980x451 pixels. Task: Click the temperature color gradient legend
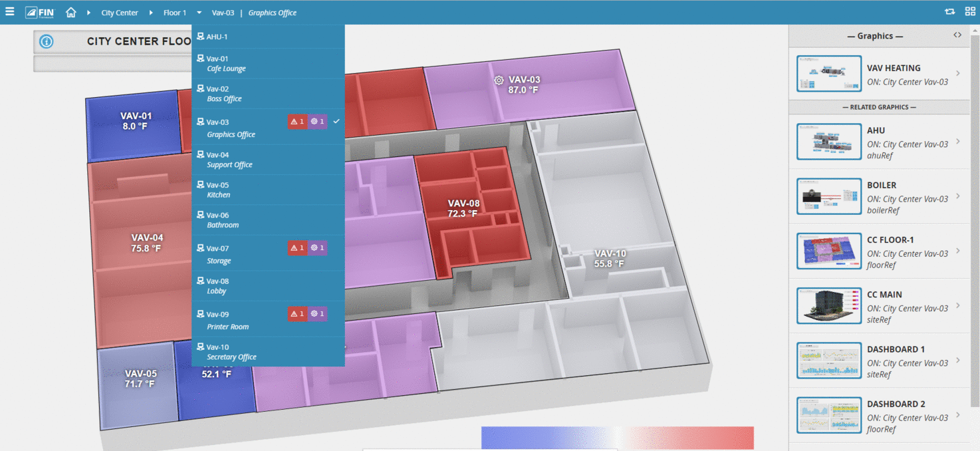pos(617,438)
